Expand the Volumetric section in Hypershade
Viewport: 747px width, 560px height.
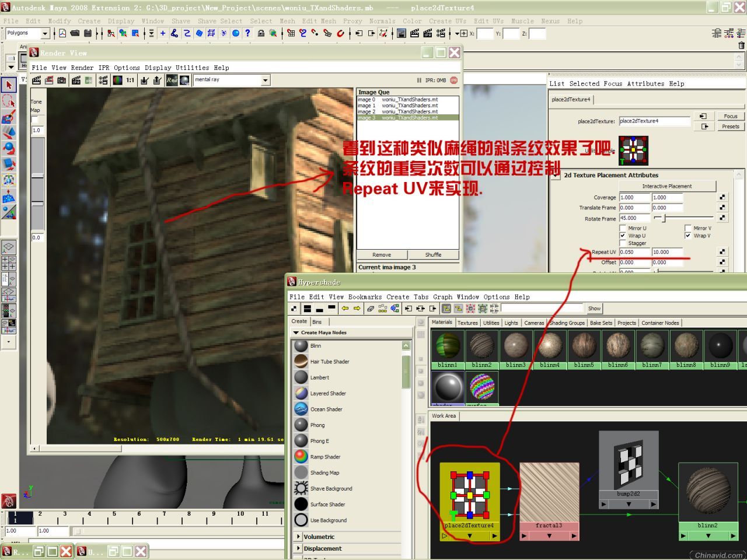point(298,537)
